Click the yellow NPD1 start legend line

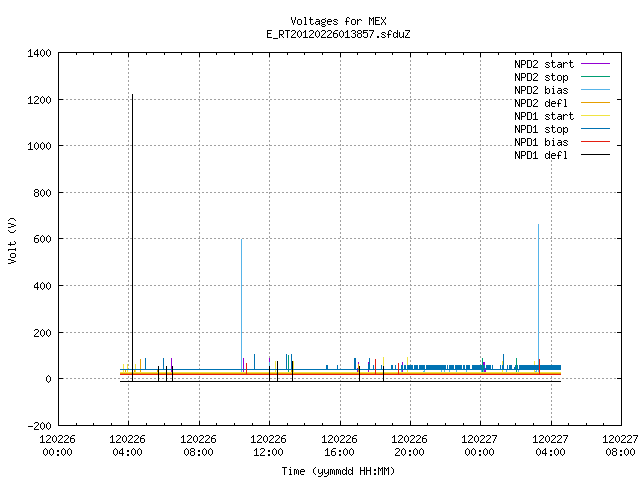[x=595, y=116]
